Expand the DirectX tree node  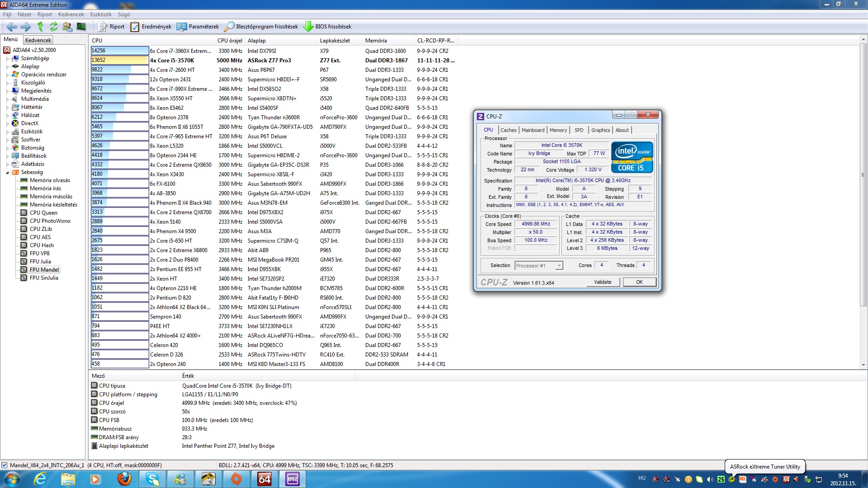[x=7, y=124]
